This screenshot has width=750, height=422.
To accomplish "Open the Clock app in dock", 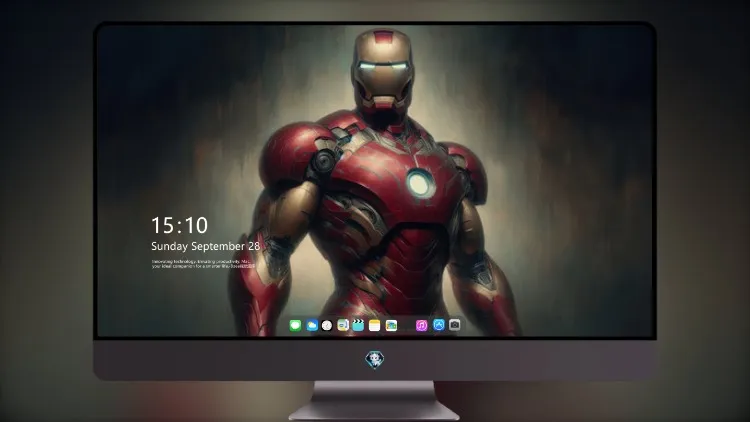I will [327, 325].
